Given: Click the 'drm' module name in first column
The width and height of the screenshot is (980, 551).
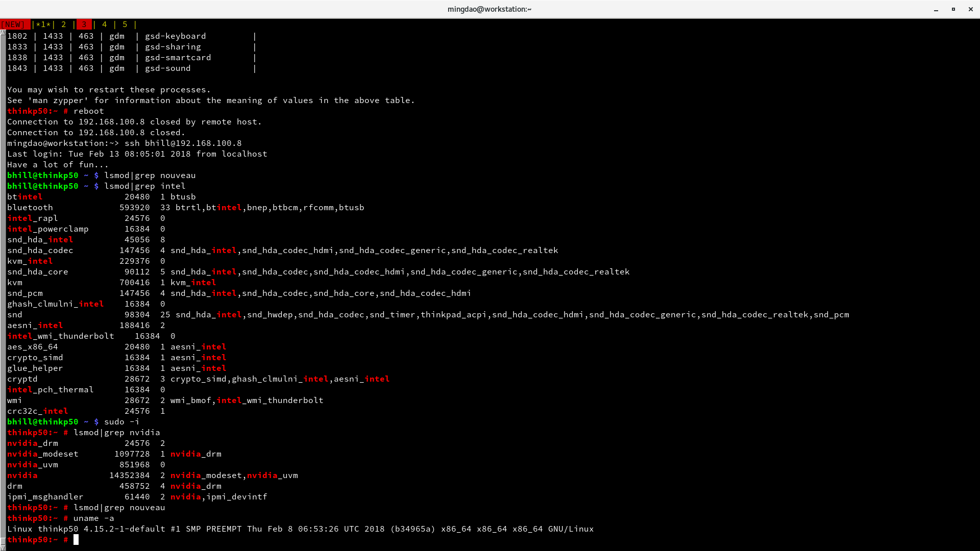Looking at the screenshot, I should pos(15,486).
